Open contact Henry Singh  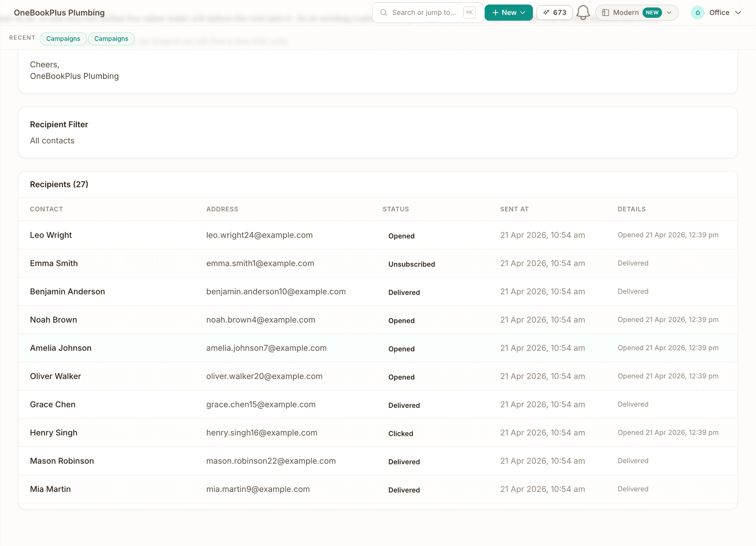(54, 433)
